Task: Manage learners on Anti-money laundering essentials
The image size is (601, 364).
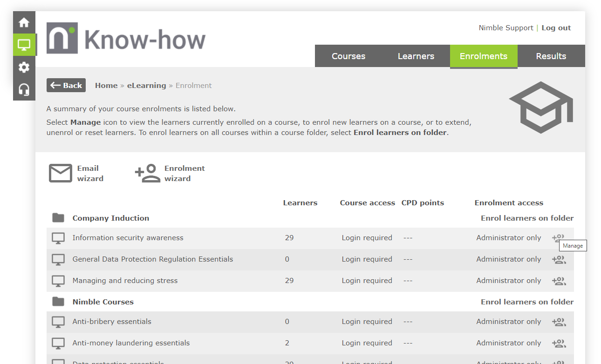Action: (559, 343)
